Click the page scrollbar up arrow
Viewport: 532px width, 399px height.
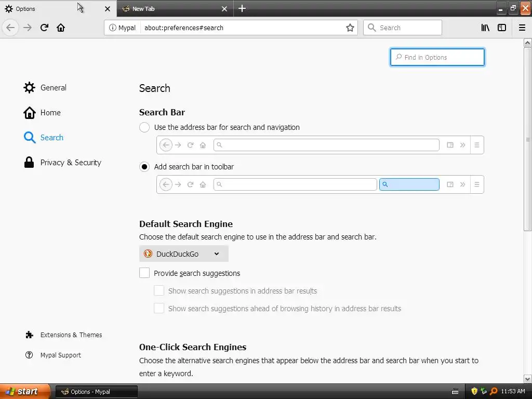pyautogui.click(x=528, y=43)
